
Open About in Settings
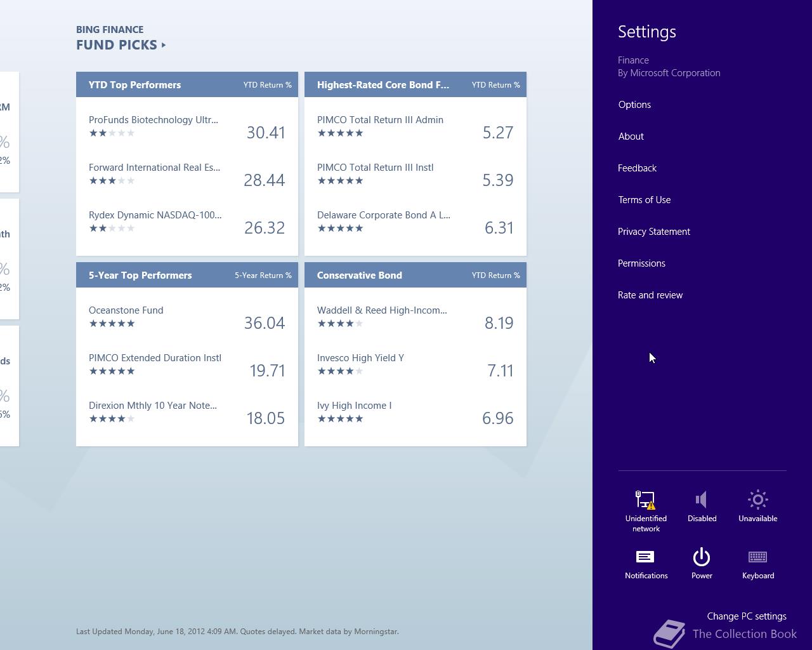tap(631, 136)
